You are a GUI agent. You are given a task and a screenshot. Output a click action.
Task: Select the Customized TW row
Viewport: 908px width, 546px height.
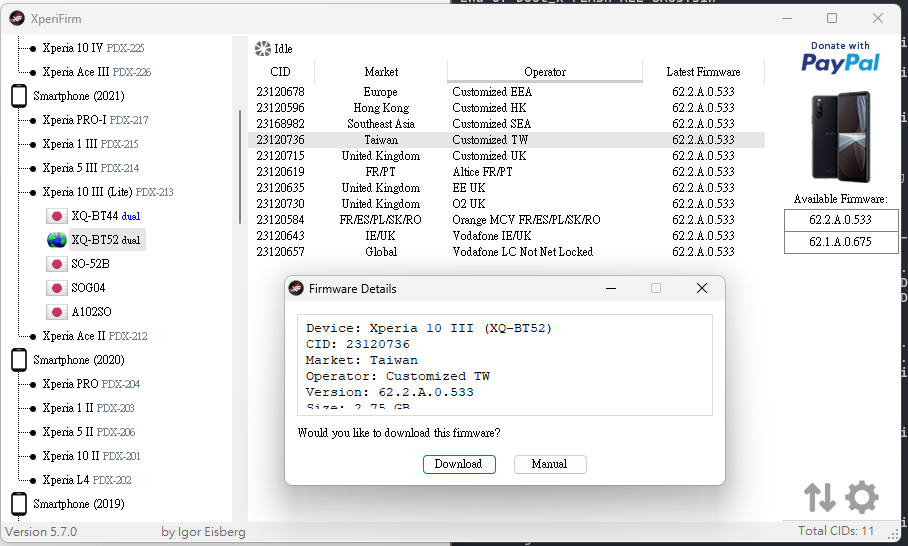[x=507, y=140]
